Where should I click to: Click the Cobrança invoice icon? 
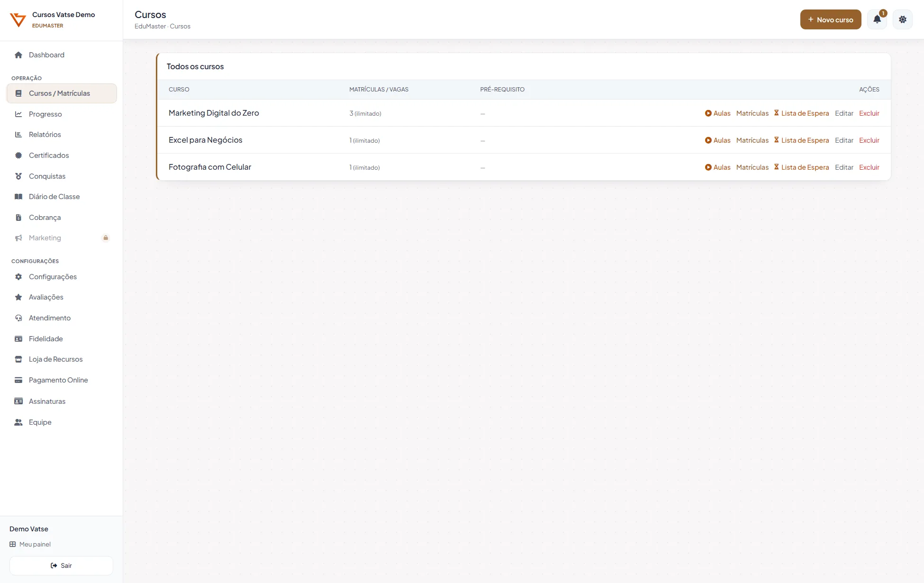[18, 218]
